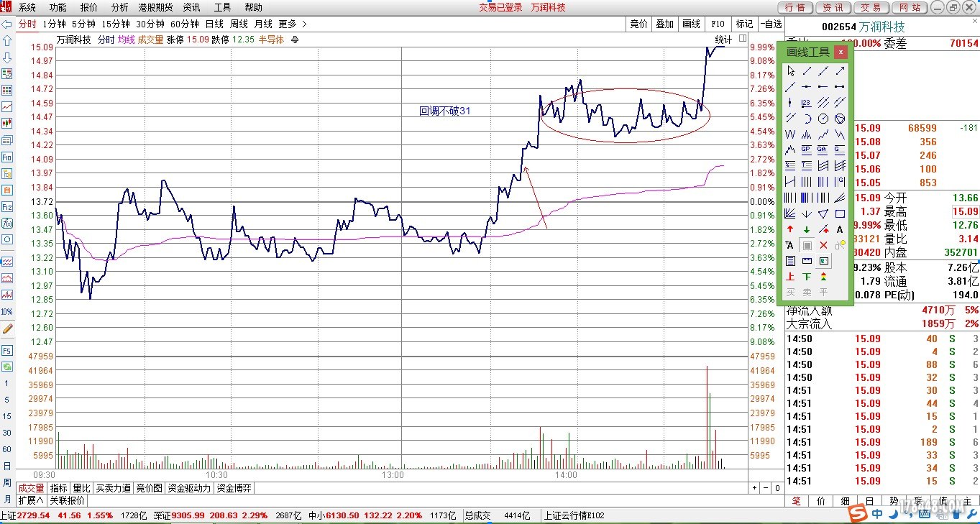Click the -自选 button

tap(771, 24)
